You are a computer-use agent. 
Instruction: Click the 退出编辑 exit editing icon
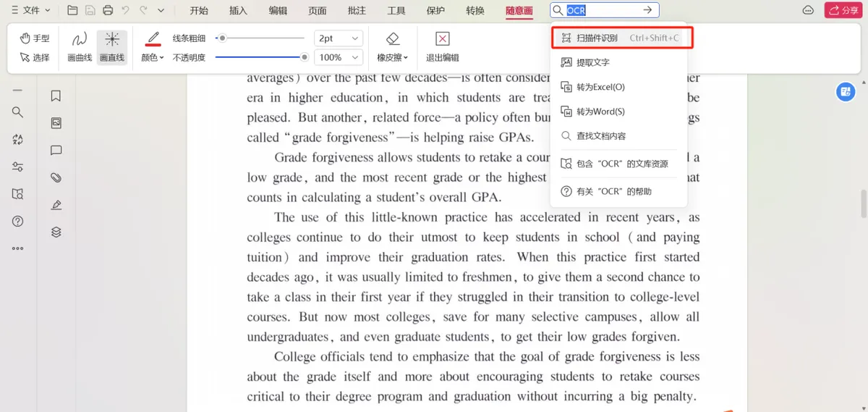pyautogui.click(x=443, y=39)
